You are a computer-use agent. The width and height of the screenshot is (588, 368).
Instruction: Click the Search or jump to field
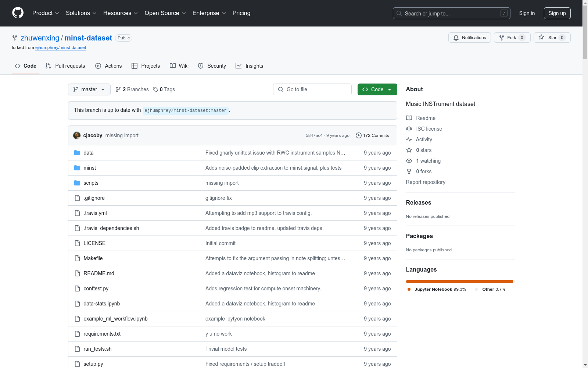click(452, 13)
